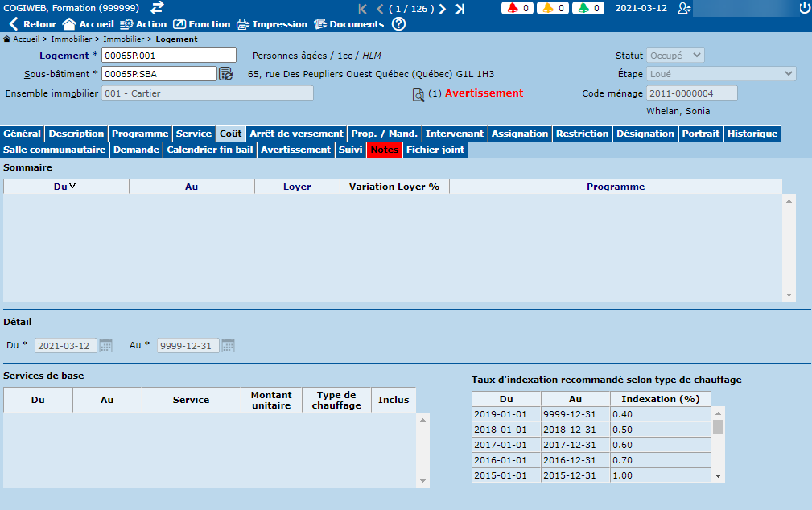Open the Sous-bâtiment lookup icon

tap(226, 74)
